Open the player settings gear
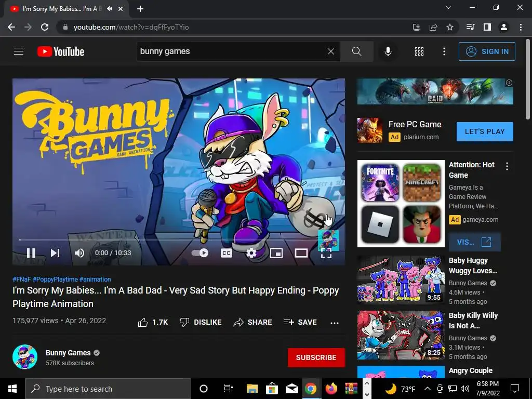Screen dimensions: 532x399 [251, 253]
